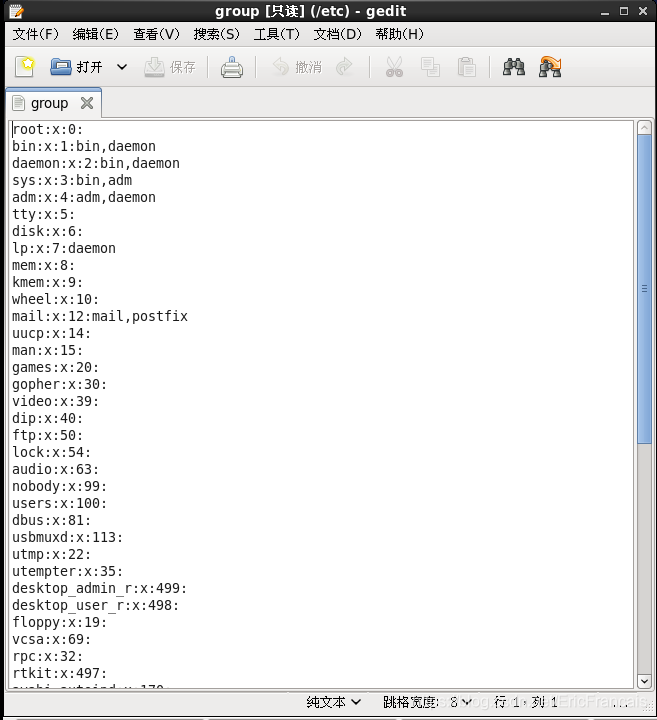Click the line wheel:x:10:

pyautogui.click(x=56, y=299)
